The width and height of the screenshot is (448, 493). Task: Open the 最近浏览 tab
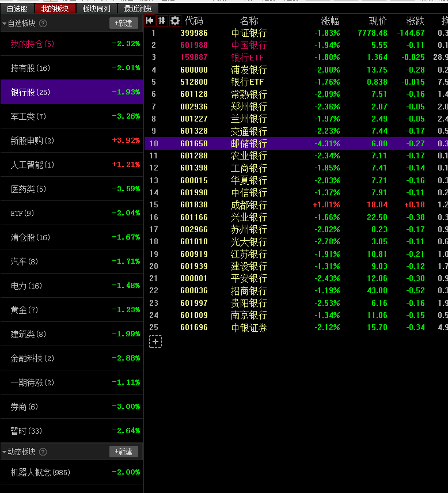[x=138, y=9]
